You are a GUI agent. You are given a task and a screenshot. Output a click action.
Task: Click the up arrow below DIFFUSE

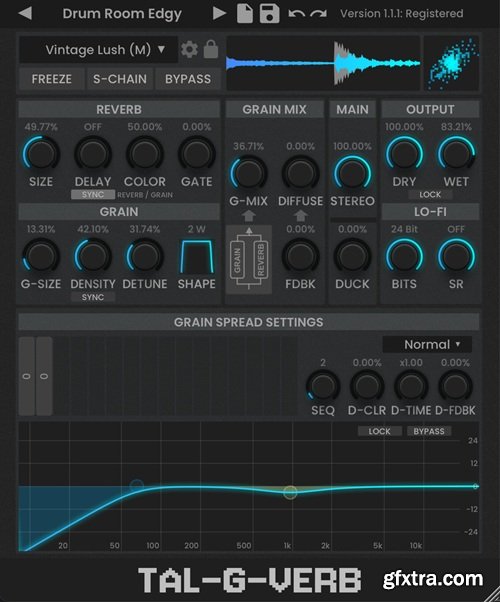pyautogui.click(x=300, y=216)
